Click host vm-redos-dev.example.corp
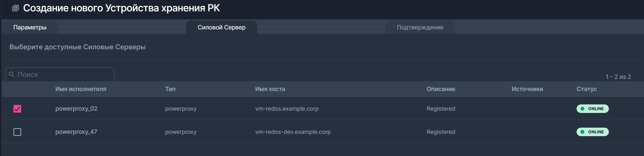This screenshot has width=644, height=156. tap(293, 132)
